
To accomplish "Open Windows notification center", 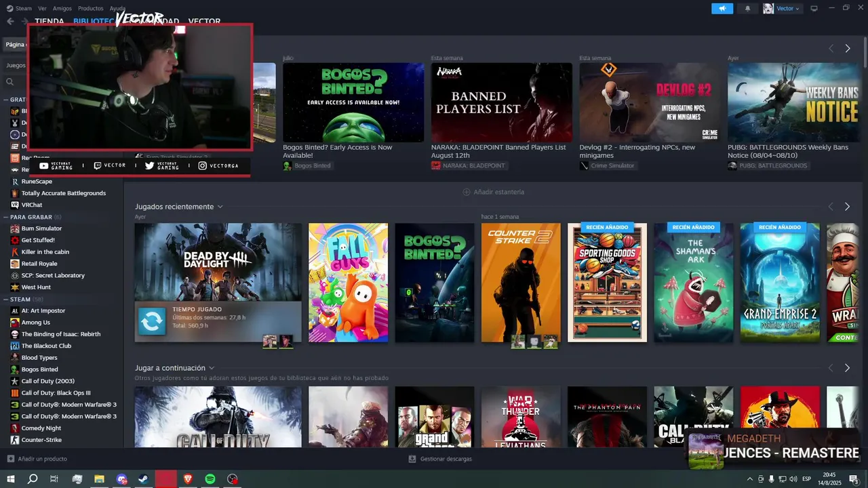I will (853, 479).
